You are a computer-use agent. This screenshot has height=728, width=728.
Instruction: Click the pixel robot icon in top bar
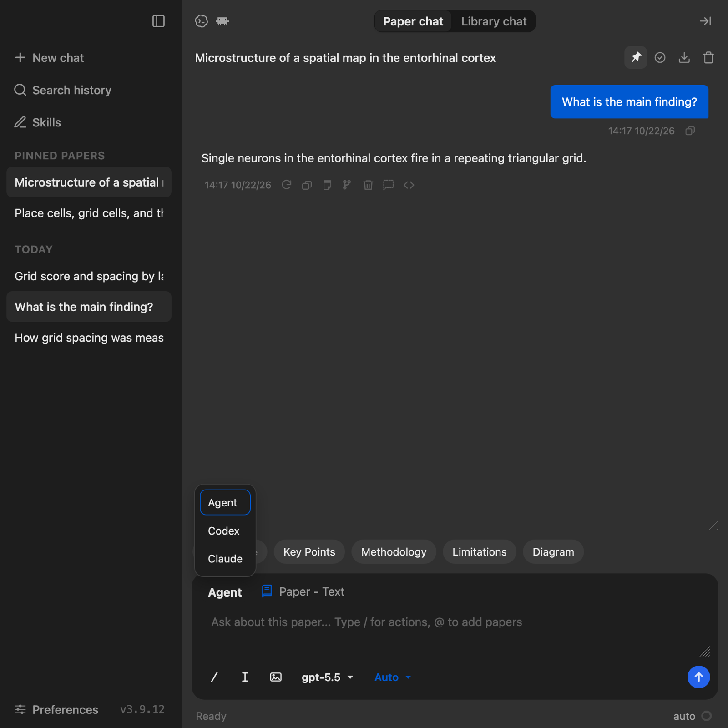tap(222, 21)
